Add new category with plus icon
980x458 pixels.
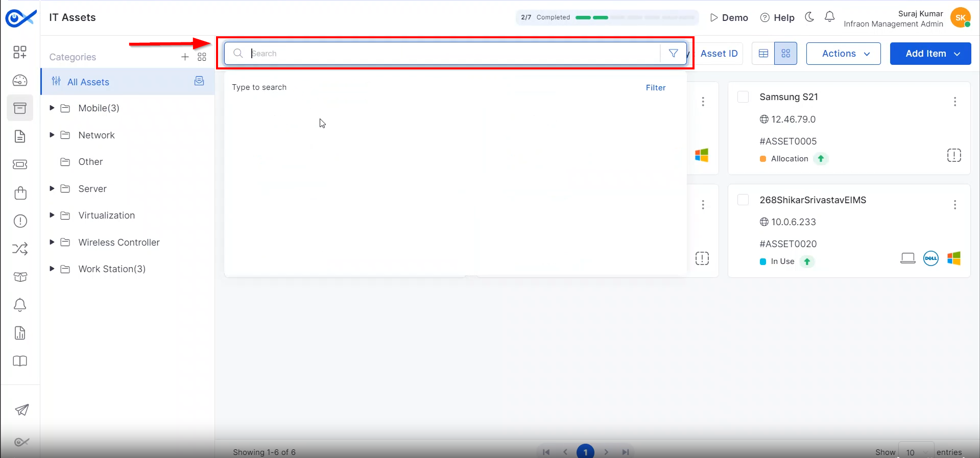click(x=185, y=57)
